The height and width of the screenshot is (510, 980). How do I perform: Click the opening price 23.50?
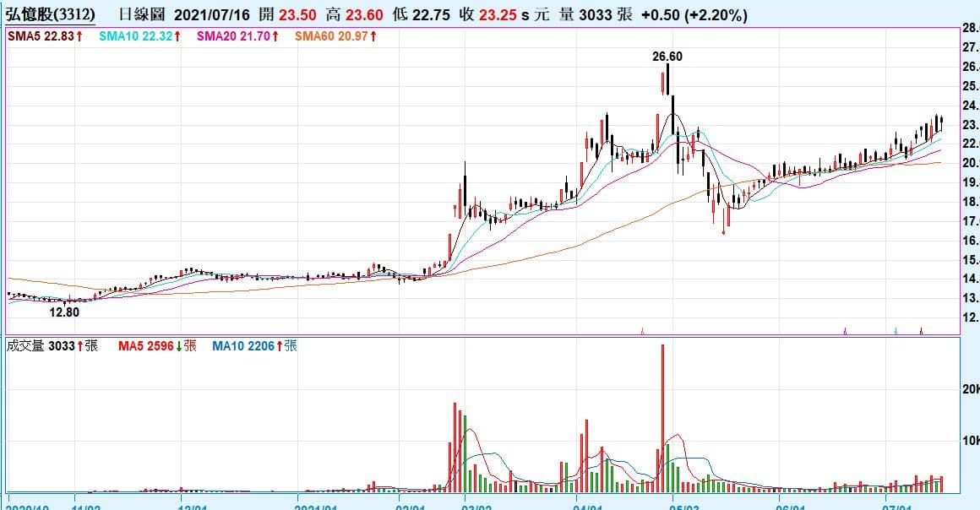[297, 14]
